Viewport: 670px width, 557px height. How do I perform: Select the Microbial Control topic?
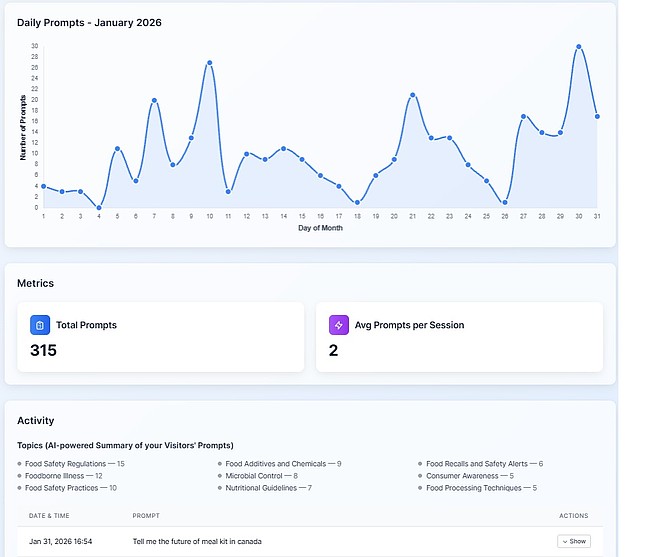pos(261,476)
